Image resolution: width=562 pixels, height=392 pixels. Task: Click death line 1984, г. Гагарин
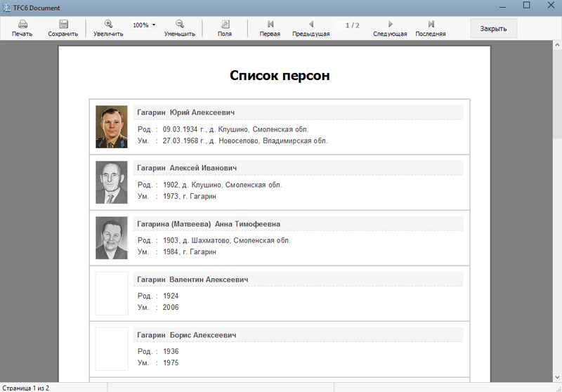(189, 252)
